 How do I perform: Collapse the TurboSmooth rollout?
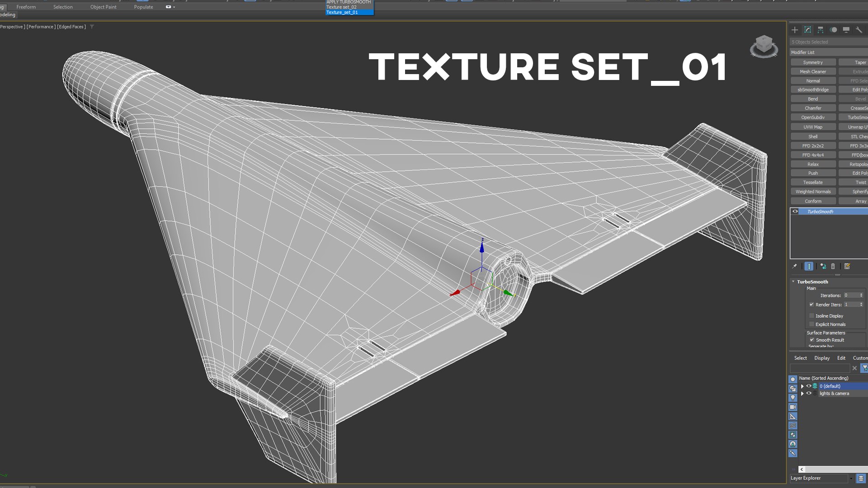click(793, 282)
